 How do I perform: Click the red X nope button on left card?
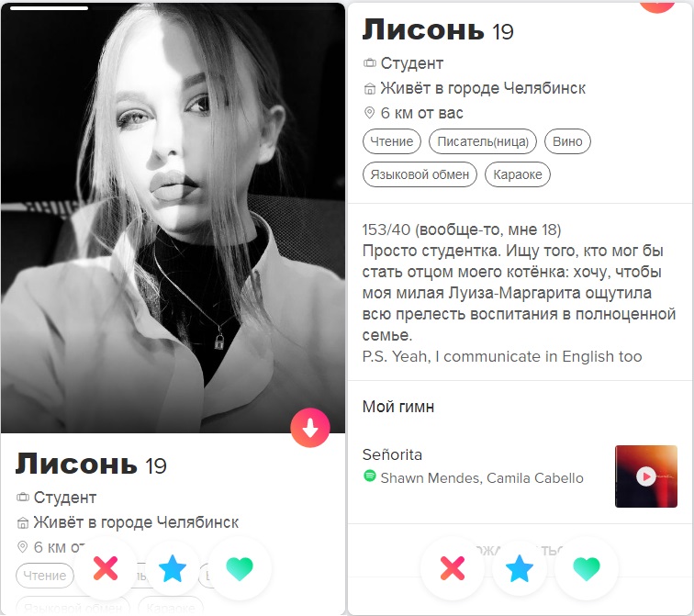[x=106, y=568]
